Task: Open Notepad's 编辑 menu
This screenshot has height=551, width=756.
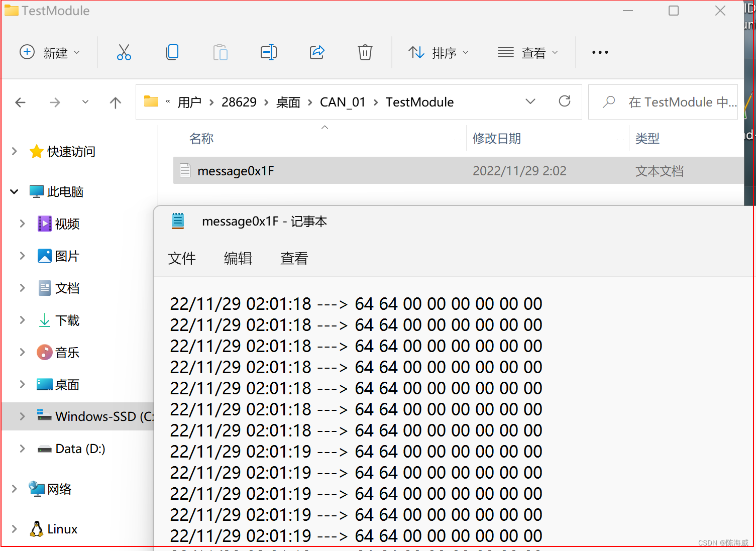Action: [x=238, y=258]
